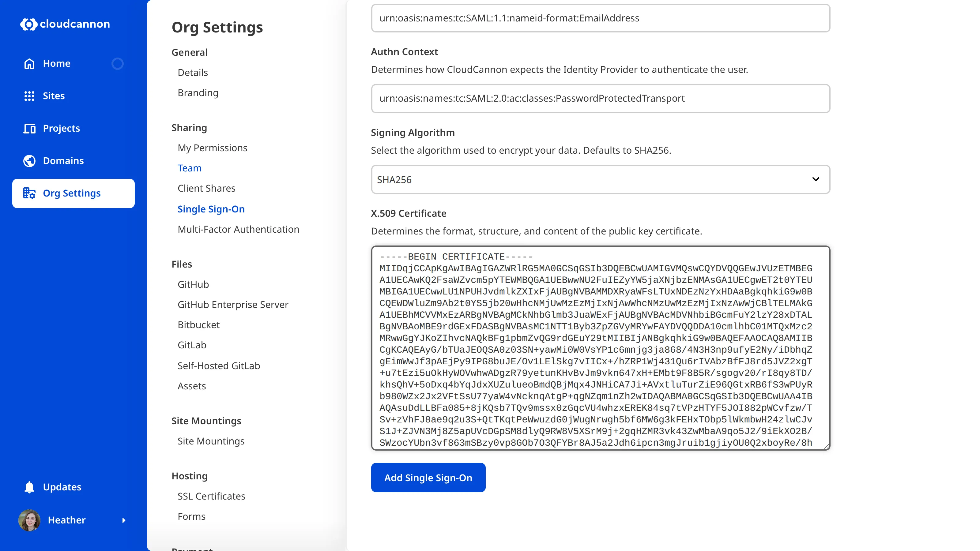
Task: Open the GitHub Enterprise Server settings
Action: click(233, 304)
